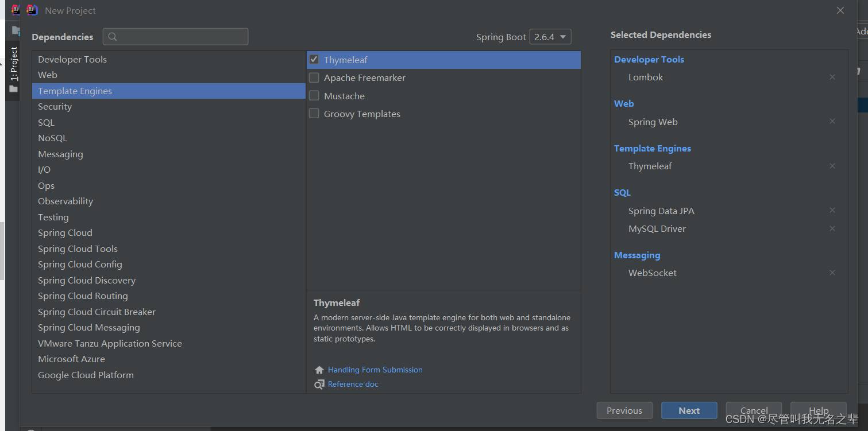Select Spring Cloud Tools category
Viewport: 868px width, 431px height.
(x=169, y=248)
